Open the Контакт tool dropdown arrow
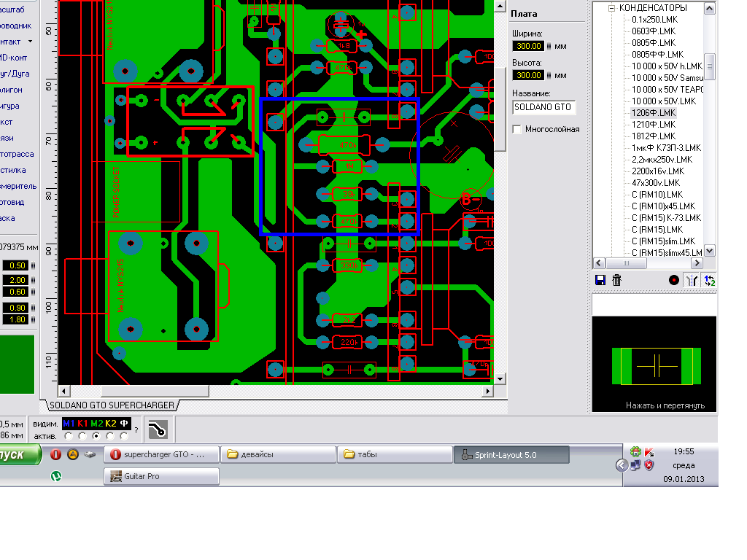Screen dimensions: 747x560 31,42
